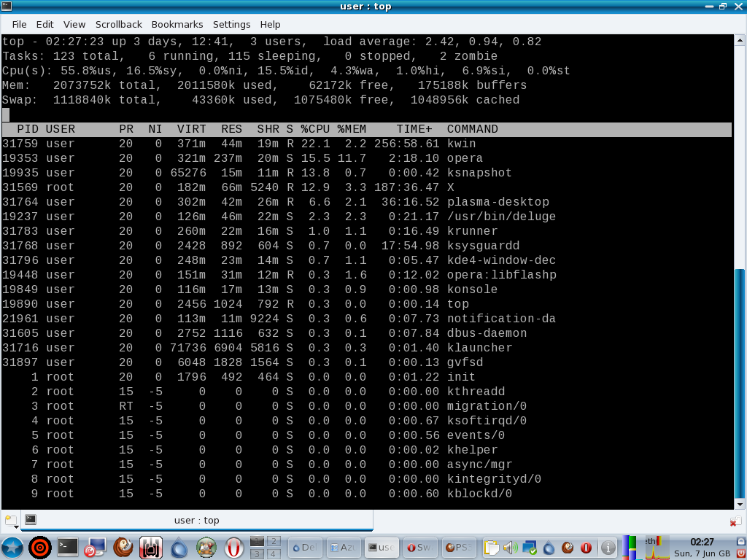Launch the red target icon in the panel

tap(41, 548)
